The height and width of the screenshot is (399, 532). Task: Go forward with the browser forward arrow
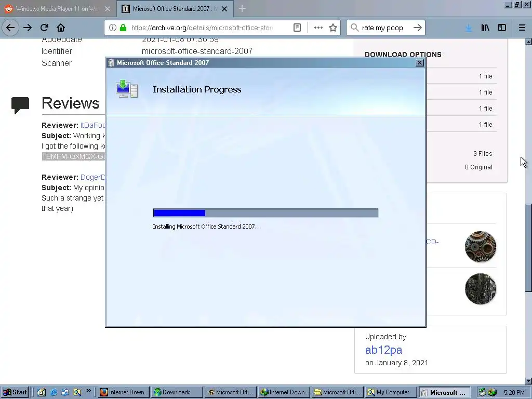(28, 28)
